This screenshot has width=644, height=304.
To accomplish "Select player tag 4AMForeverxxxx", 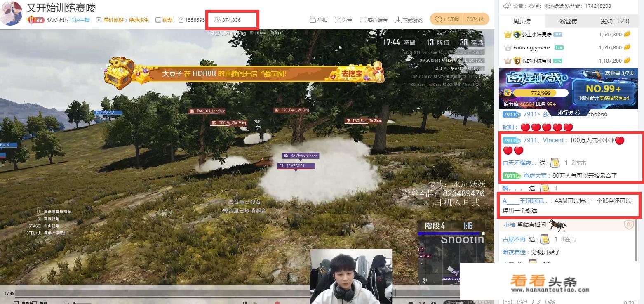I will click(x=301, y=156).
